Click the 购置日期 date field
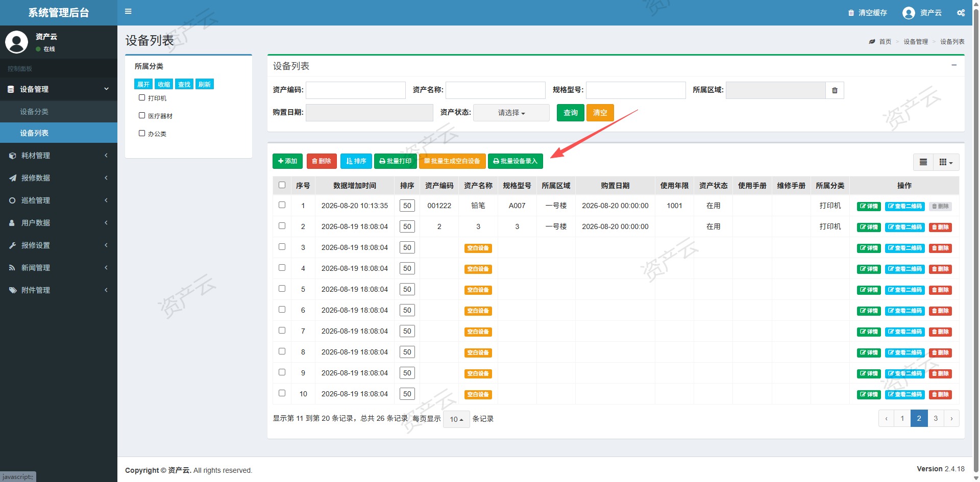The width and height of the screenshot is (980, 482). pos(369,113)
